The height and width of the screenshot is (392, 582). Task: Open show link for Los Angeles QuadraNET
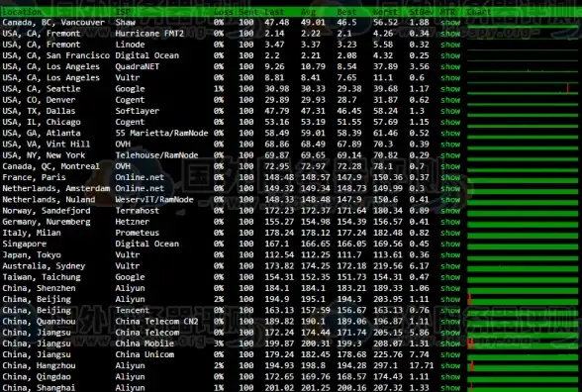[x=450, y=67]
